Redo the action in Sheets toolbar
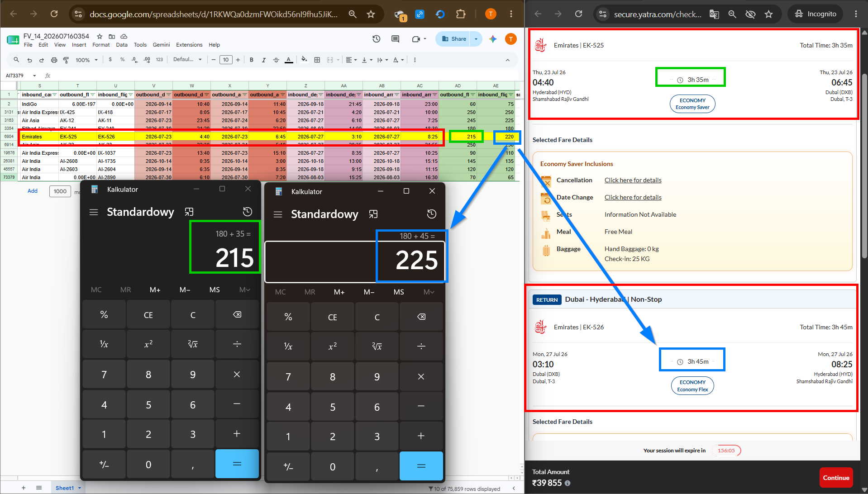The image size is (868, 494). point(42,60)
